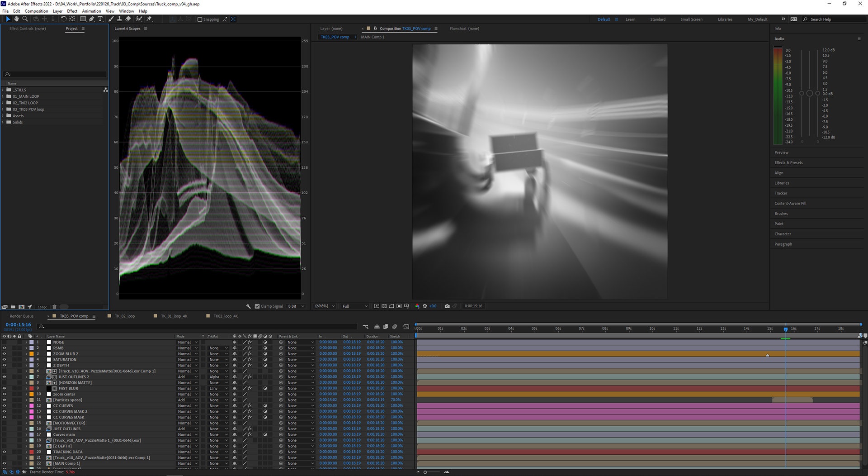
Task: Select the Zoom tool in toolbar
Action: click(25, 19)
